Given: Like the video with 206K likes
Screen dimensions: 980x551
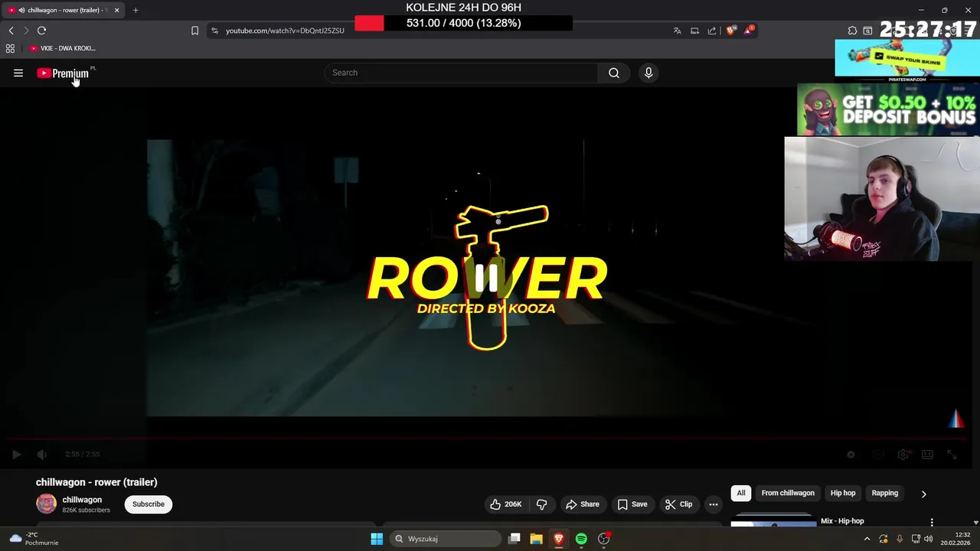Looking at the screenshot, I should (x=505, y=504).
